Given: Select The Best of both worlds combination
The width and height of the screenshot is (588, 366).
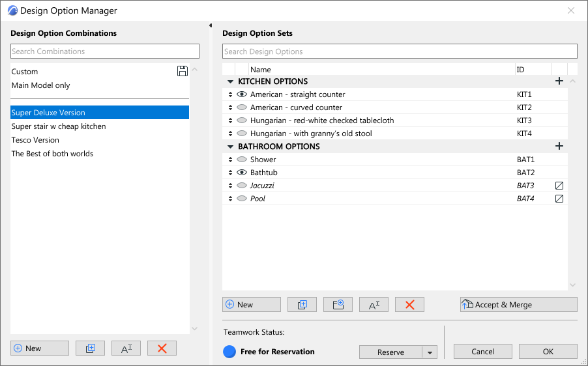Looking at the screenshot, I should 52,154.
